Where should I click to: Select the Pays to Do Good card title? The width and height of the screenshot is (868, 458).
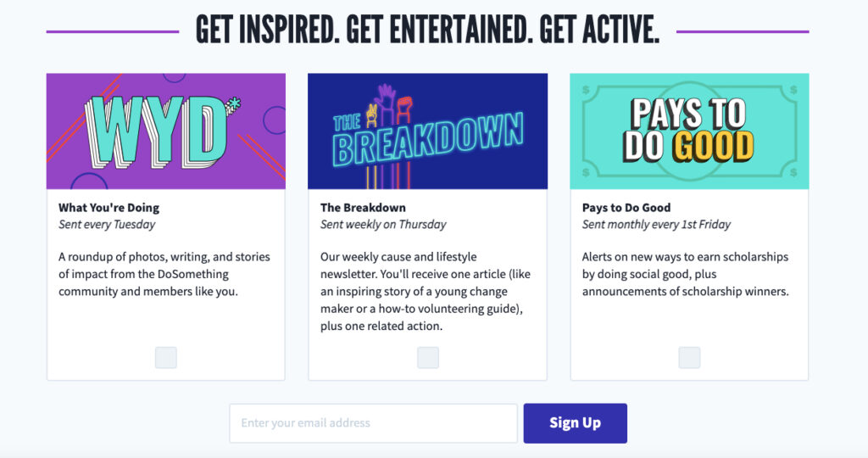pos(626,208)
